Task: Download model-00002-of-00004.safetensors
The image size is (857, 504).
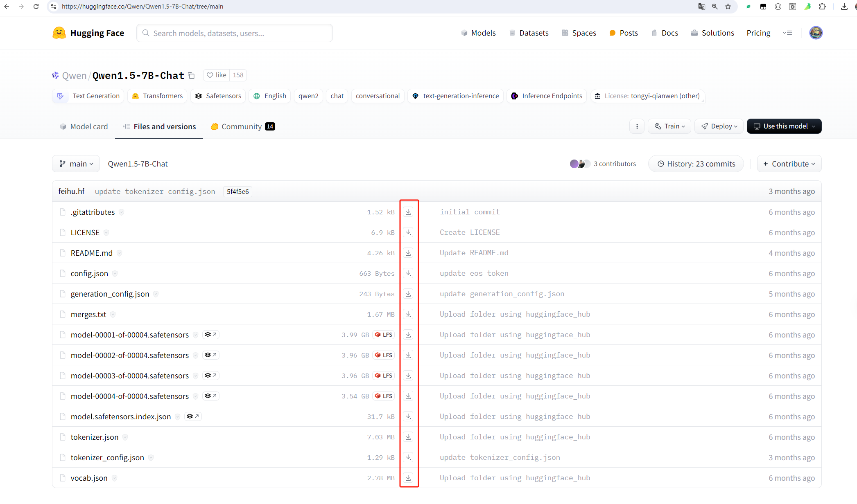Action: point(408,355)
